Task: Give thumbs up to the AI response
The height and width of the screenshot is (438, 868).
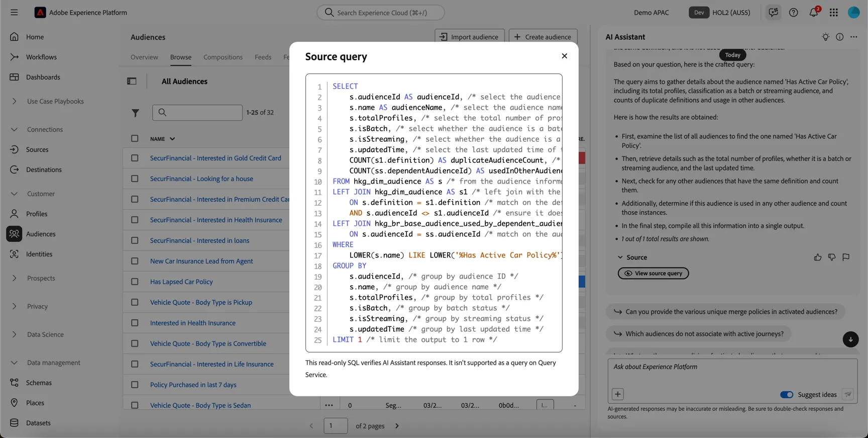Action: point(818,257)
